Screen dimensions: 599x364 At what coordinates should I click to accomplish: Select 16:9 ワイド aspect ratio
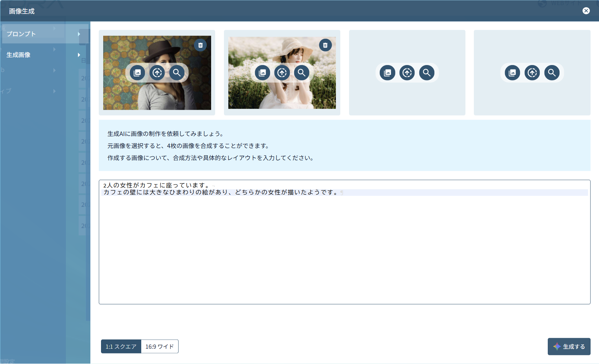pyautogui.click(x=160, y=346)
